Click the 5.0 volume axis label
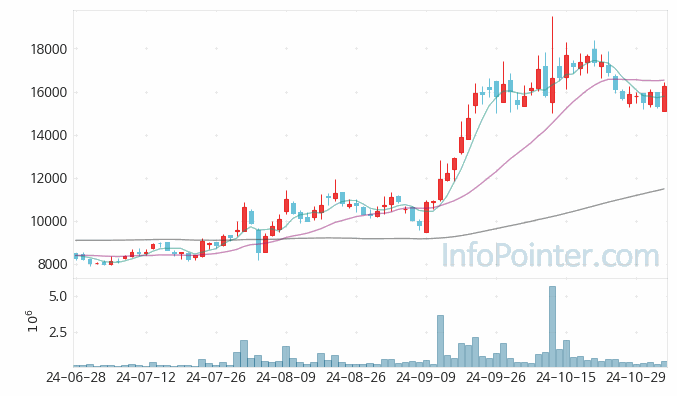Viewport: 677px width, 396px height. (x=58, y=297)
